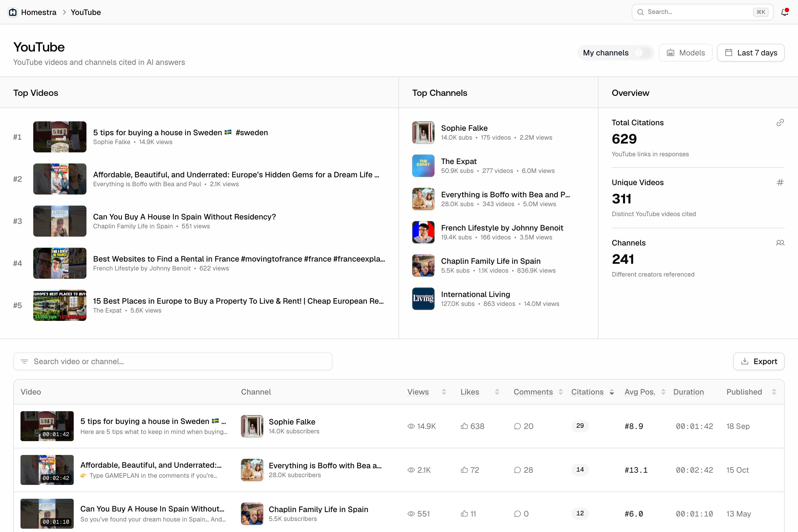Click thumbnail of top video #2
Viewport: 798px width, 532px height.
coord(60,179)
